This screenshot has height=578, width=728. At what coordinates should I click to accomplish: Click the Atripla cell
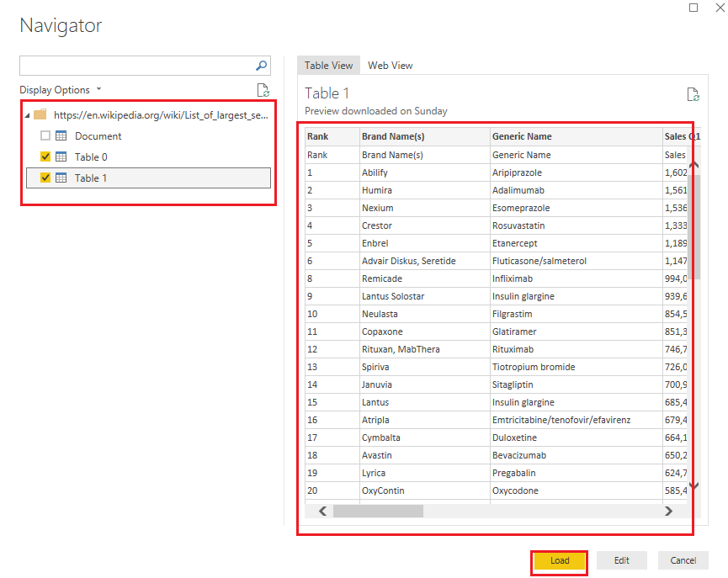pyautogui.click(x=425, y=420)
